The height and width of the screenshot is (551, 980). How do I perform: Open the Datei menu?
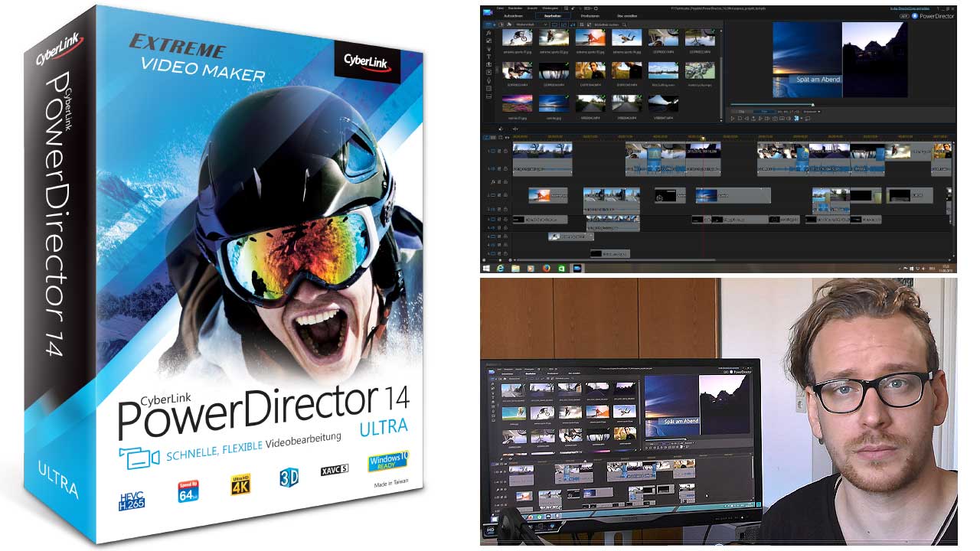500,8
